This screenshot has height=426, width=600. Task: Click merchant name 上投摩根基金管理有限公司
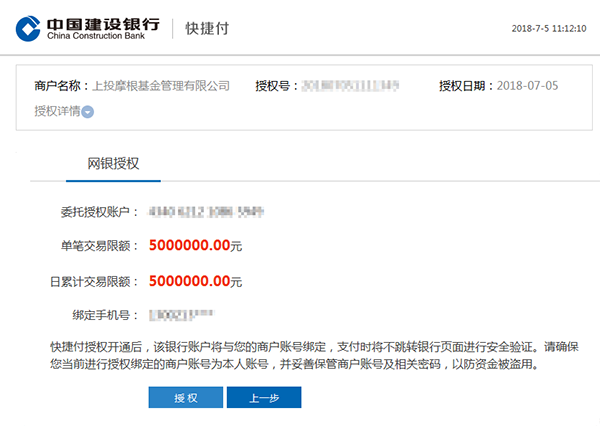pyautogui.click(x=161, y=86)
